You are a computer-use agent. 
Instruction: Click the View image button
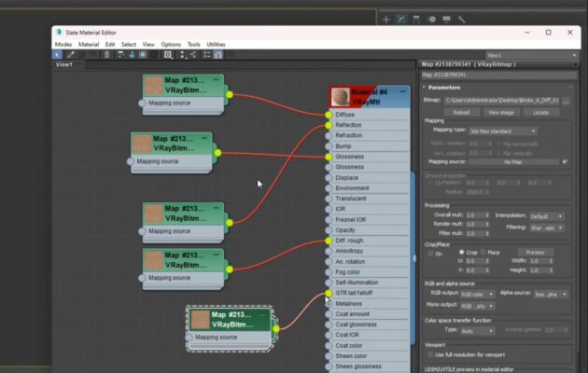[500, 112]
